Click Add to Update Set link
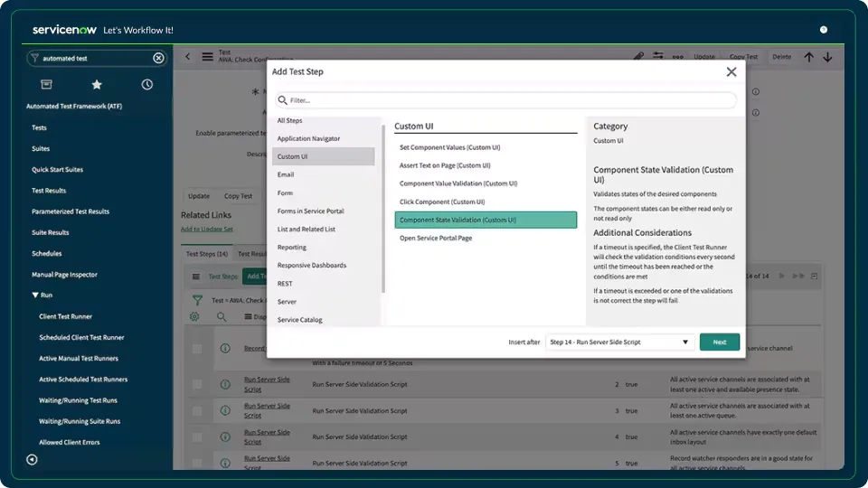The image size is (868, 488). [206, 229]
